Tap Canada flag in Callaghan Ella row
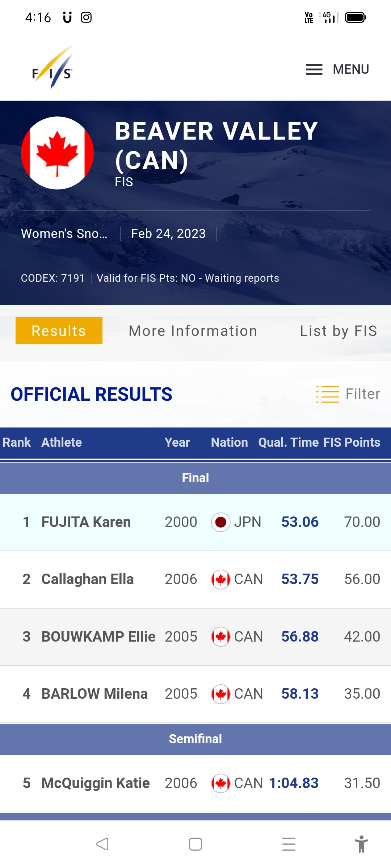The image size is (391, 868). pyautogui.click(x=220, y=579)
